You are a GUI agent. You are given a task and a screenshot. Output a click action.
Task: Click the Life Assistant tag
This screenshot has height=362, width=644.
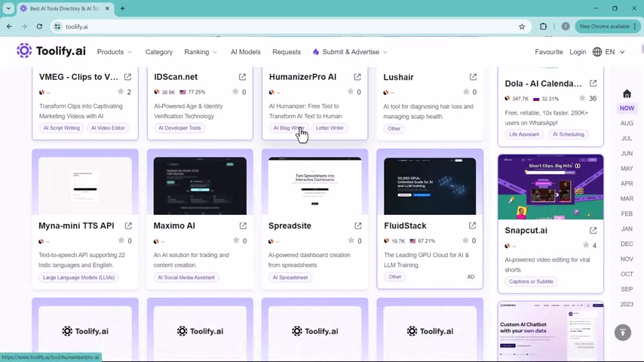(x=524, y=134)
